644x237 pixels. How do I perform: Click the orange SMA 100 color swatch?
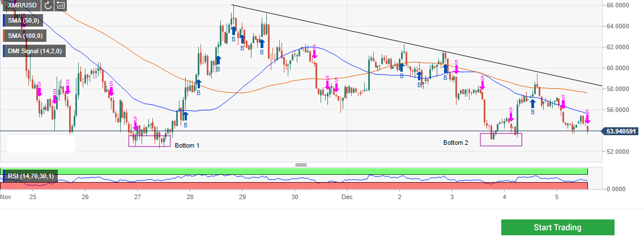pos(5,36)
